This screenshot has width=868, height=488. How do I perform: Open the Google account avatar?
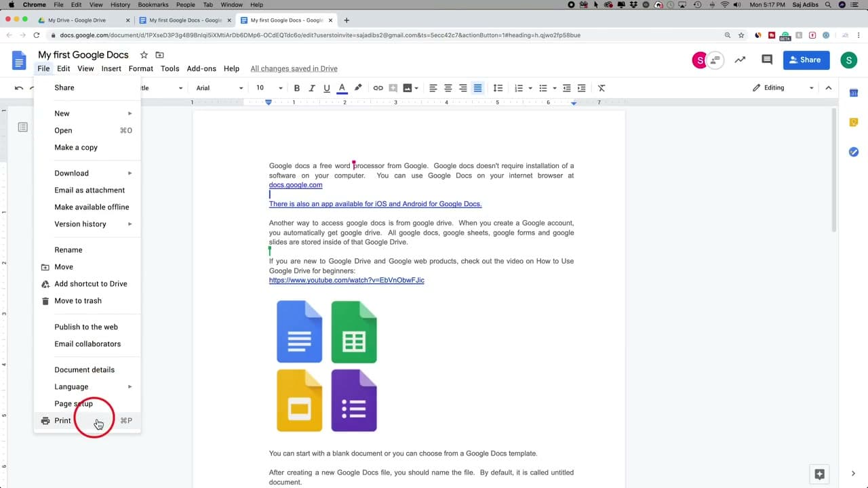click(848, 60)
